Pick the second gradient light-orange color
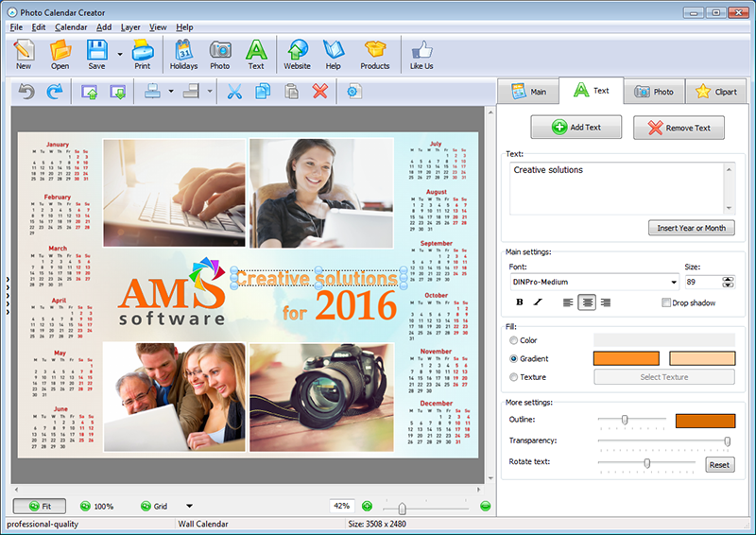The image size is (756, 535). 702,358
